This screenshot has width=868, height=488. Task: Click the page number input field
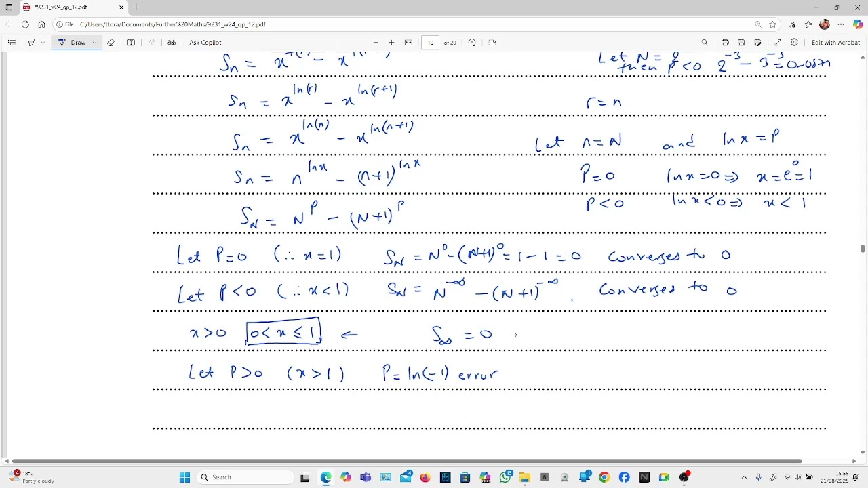pos(431,42)
